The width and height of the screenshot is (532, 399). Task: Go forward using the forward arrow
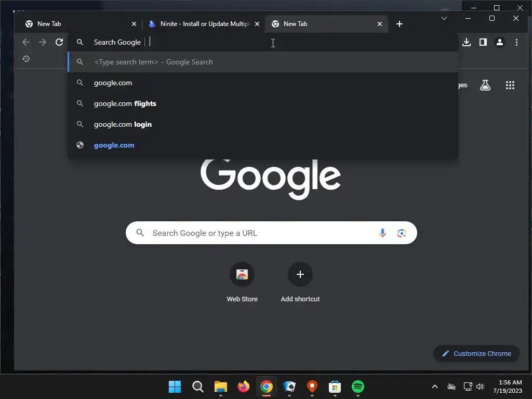tap(43, 42)
